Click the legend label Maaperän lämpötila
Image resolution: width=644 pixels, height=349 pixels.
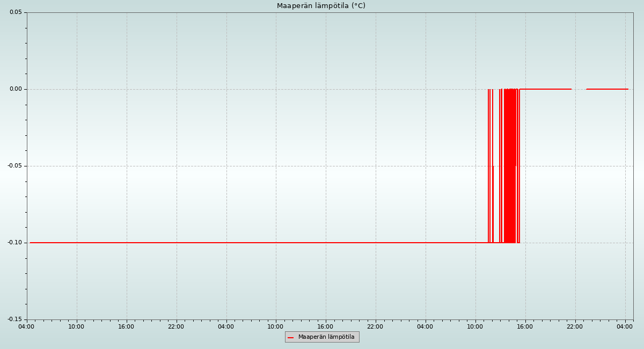click(326, 337)
